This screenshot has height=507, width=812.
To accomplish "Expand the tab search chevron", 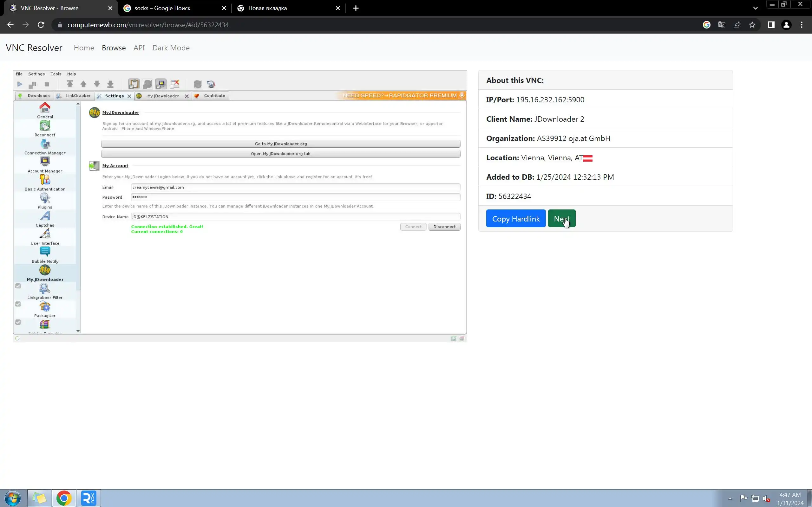I will (x=755, y=8).
